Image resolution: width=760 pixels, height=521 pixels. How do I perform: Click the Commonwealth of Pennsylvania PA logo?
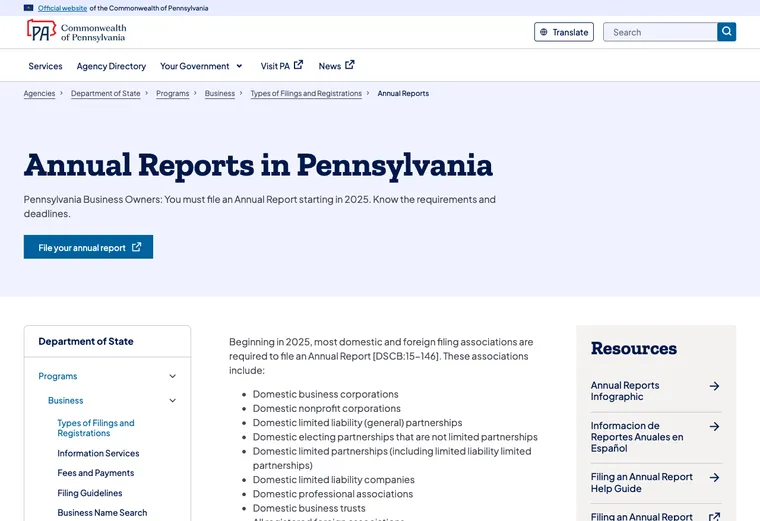click(x=76, y=32)
